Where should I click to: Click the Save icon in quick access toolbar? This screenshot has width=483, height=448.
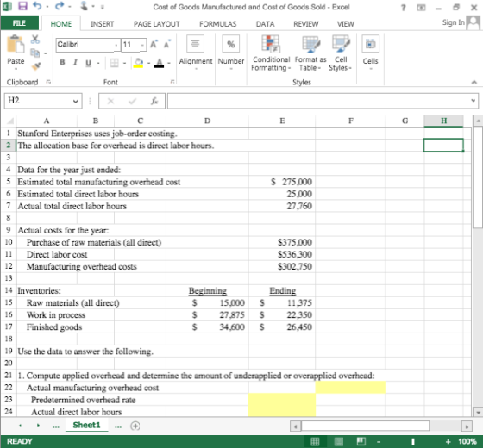point(22,6)
